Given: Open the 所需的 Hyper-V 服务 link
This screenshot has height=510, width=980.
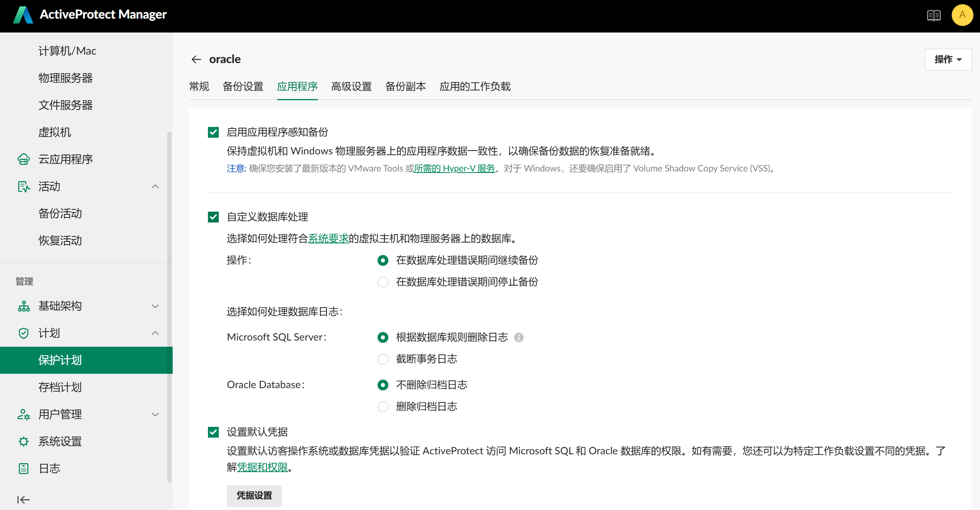Looking at the screenshot, I should click(455, 169).
